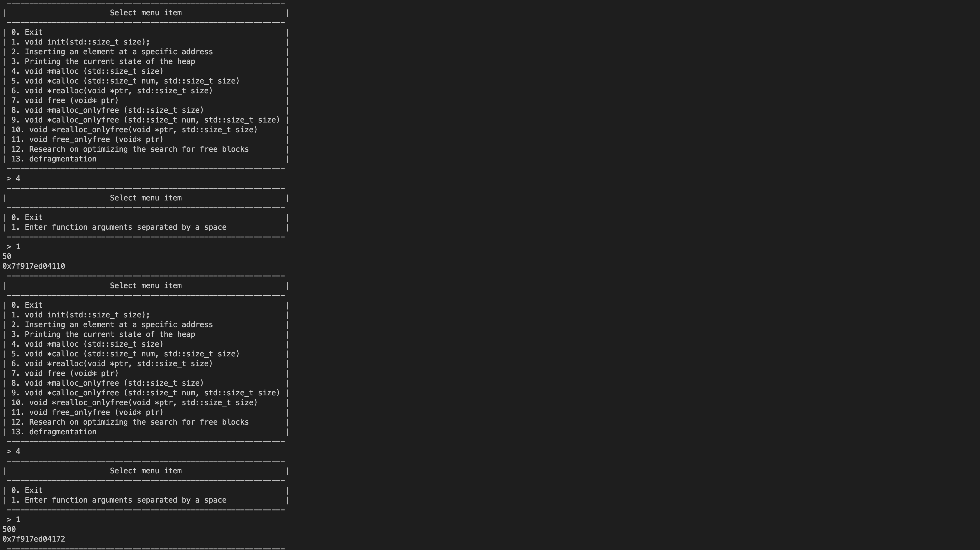Click the first '10. void *realloc_onlyfree' line
Image resolution: width=980 pixels, height=550 pixels.
pos(134,130)
